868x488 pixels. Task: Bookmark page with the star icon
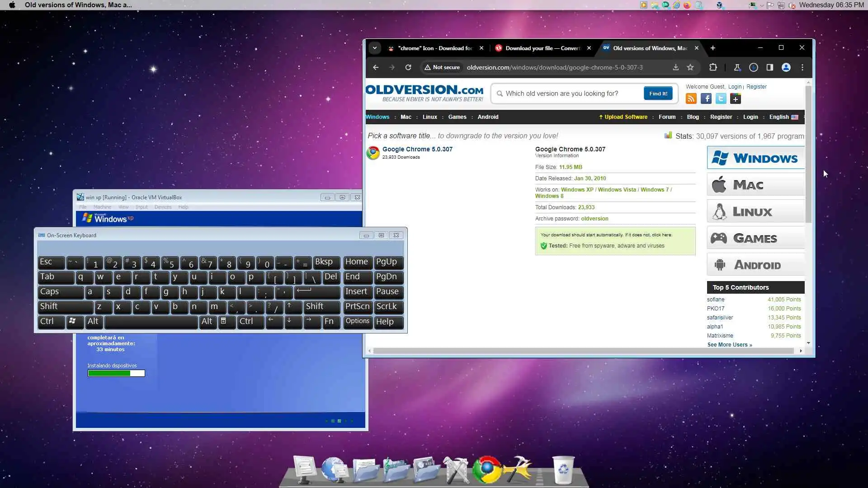[690, 67]
